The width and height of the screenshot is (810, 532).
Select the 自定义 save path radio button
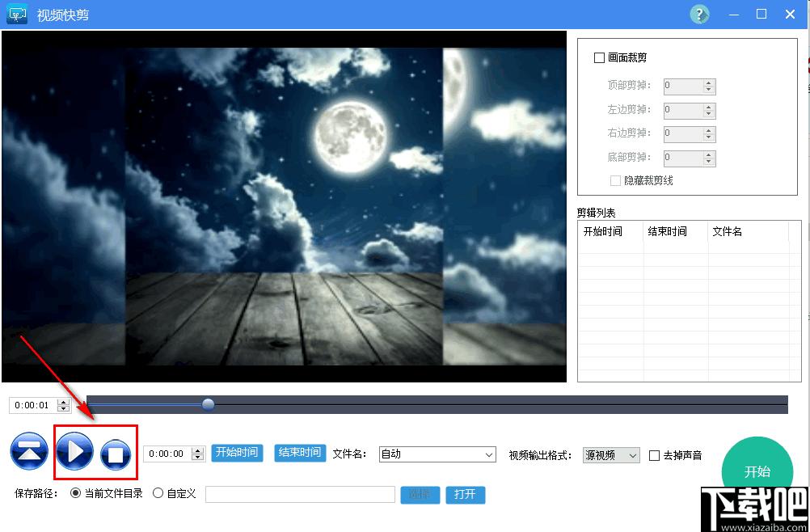pos(158,493)
